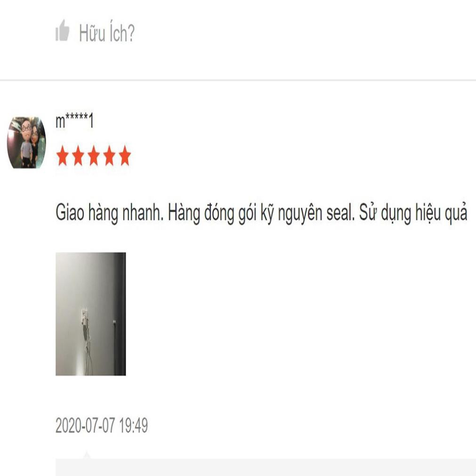Screen dimensions: 476x476
Task: Click the dark door edge in the review photo
Action: (x=120, y=314)
